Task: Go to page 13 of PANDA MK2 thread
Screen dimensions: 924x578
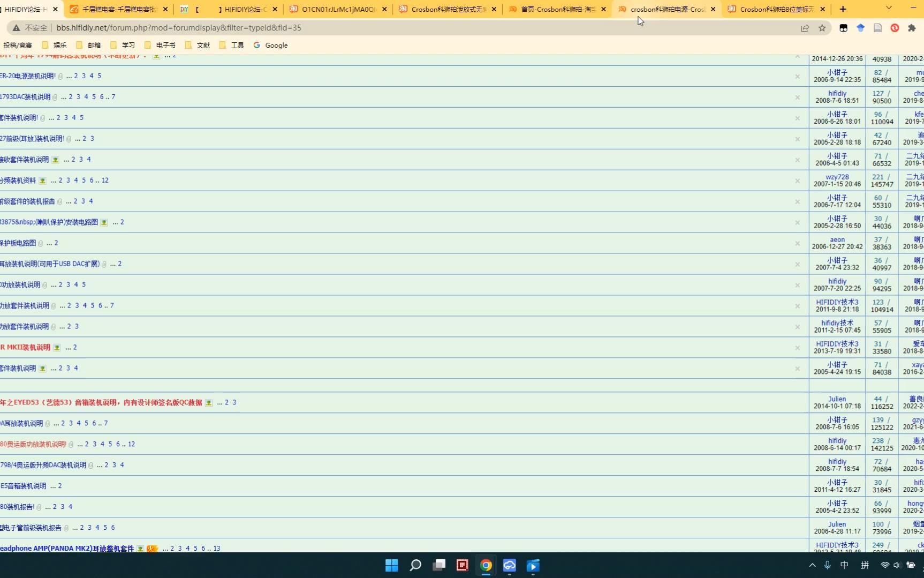Action: click(x=217, y=549)
